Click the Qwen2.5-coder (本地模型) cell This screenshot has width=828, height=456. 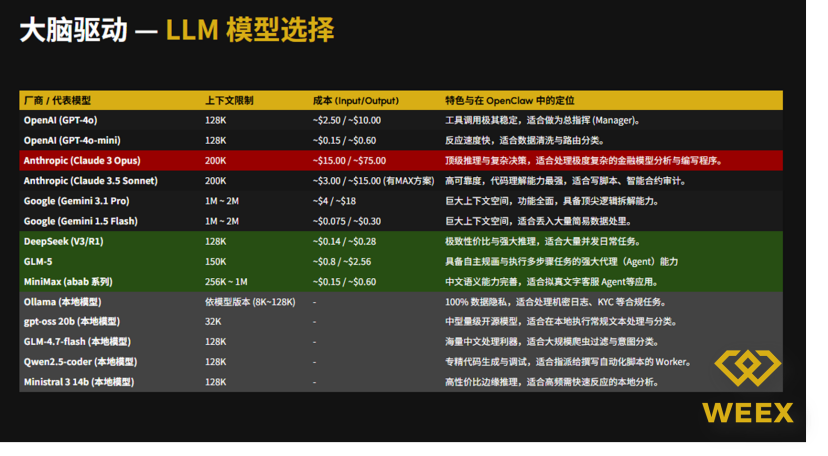point(80,361)
